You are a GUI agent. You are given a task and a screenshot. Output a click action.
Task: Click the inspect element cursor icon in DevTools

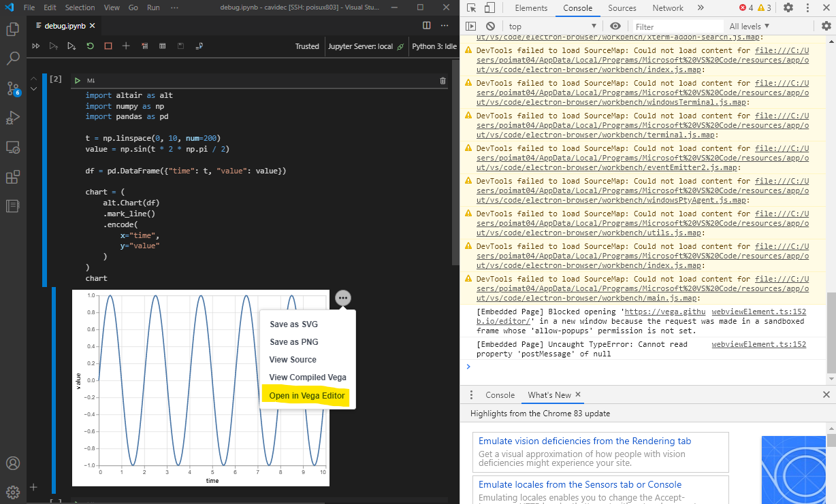click(x=472, y=7)
